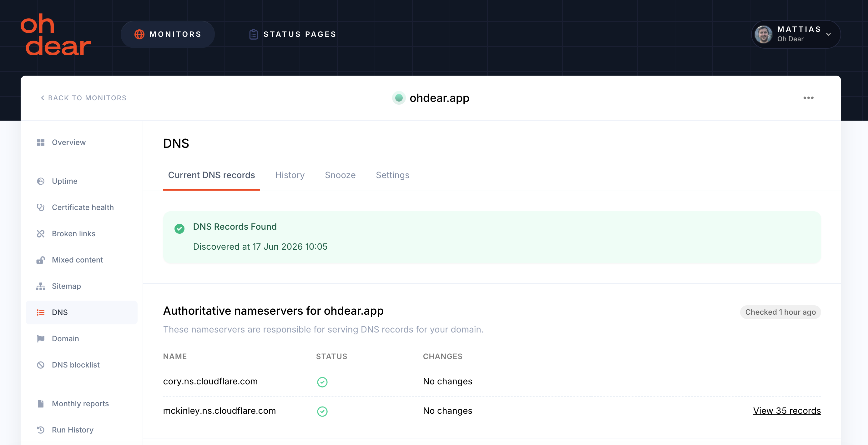The width and height of the screenshot is (868, 445).
Task: Click the Monthly reports document icon
Action: point(40,404)
